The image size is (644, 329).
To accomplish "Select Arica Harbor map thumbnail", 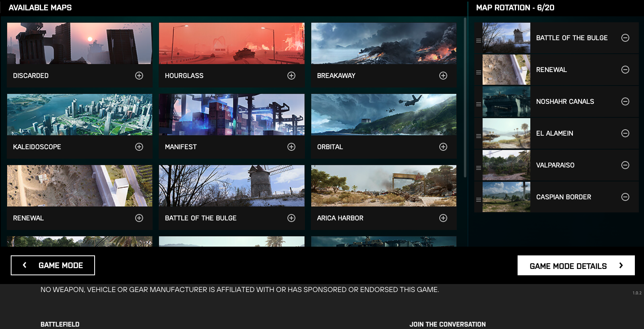I will (x=384, y=186).
